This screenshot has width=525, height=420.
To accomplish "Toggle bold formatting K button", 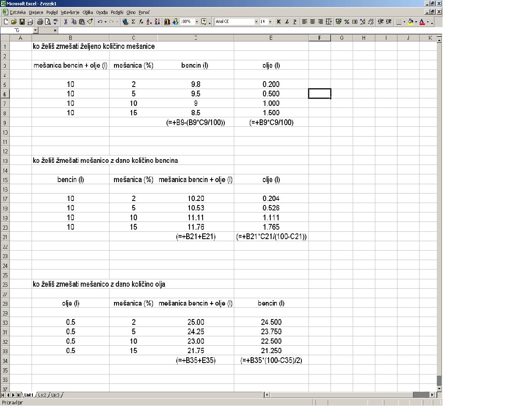I will [x=279, y=22].
